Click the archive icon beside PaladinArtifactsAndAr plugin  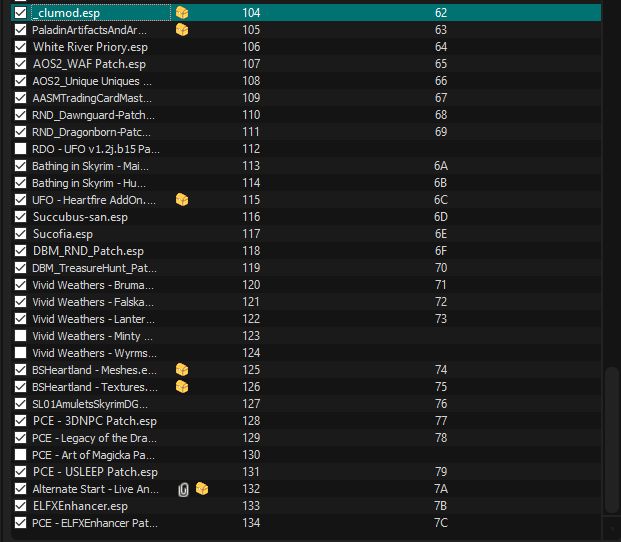pyautogui.click(x=182, y=30)
